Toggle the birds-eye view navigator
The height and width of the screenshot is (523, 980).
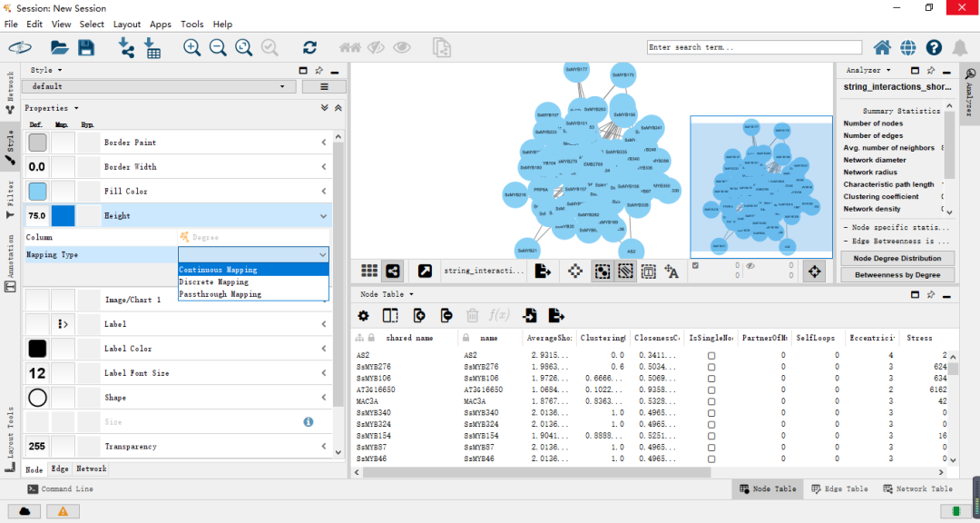pyautogui.click(x=815, y=271)
